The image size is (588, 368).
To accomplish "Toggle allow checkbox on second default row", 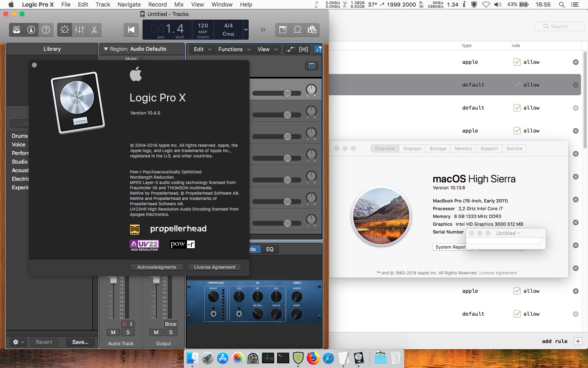I will 517,108.
